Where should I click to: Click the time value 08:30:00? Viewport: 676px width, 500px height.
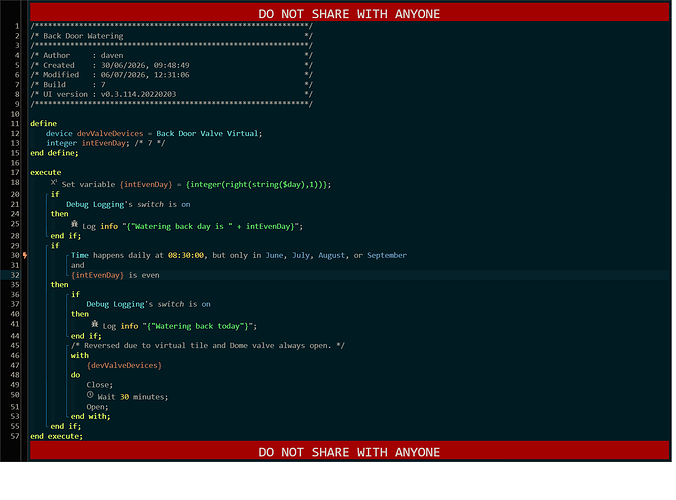tap(186, 255)
